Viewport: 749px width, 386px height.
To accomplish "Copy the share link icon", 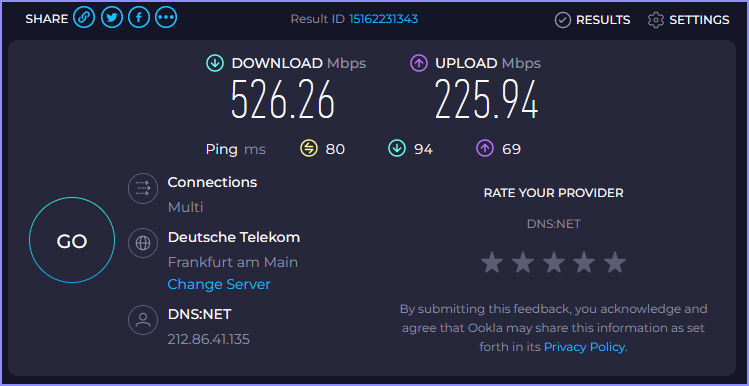I will click(x=84, y=18).
